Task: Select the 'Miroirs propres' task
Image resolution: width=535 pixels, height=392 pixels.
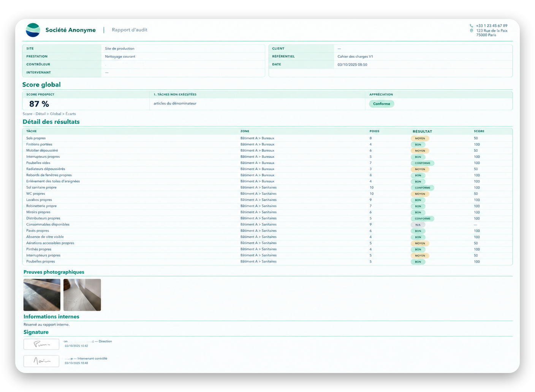Action: [38, 212]
